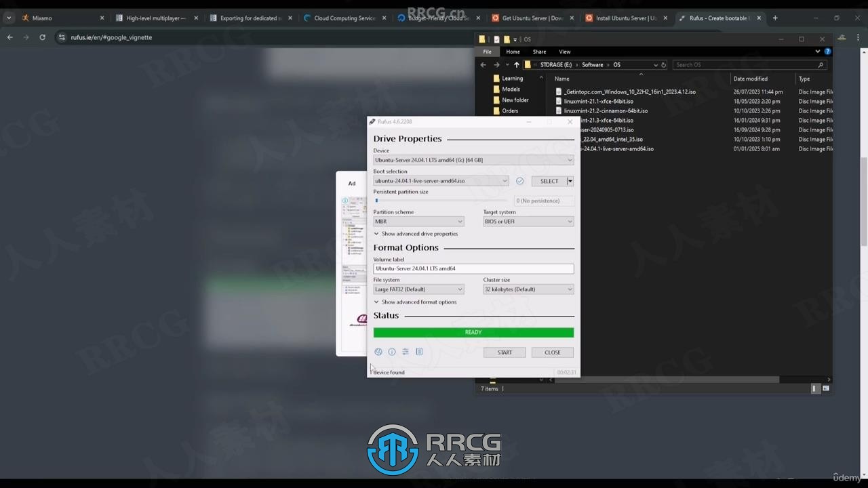Click the START button
This screenshot has height=488, width=868.
pos(505,352)
